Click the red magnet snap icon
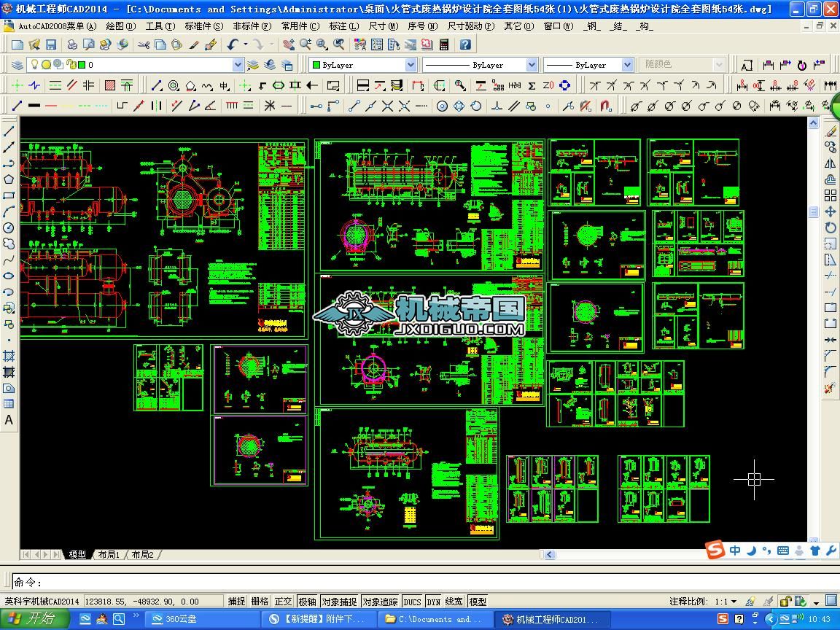Viewport: 840px width, 630px height. point(606,106)
